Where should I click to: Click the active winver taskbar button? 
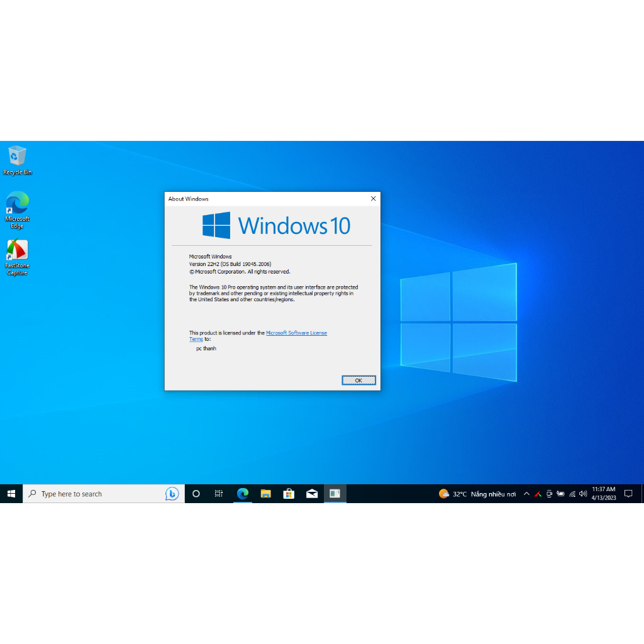tap(335, 494)
